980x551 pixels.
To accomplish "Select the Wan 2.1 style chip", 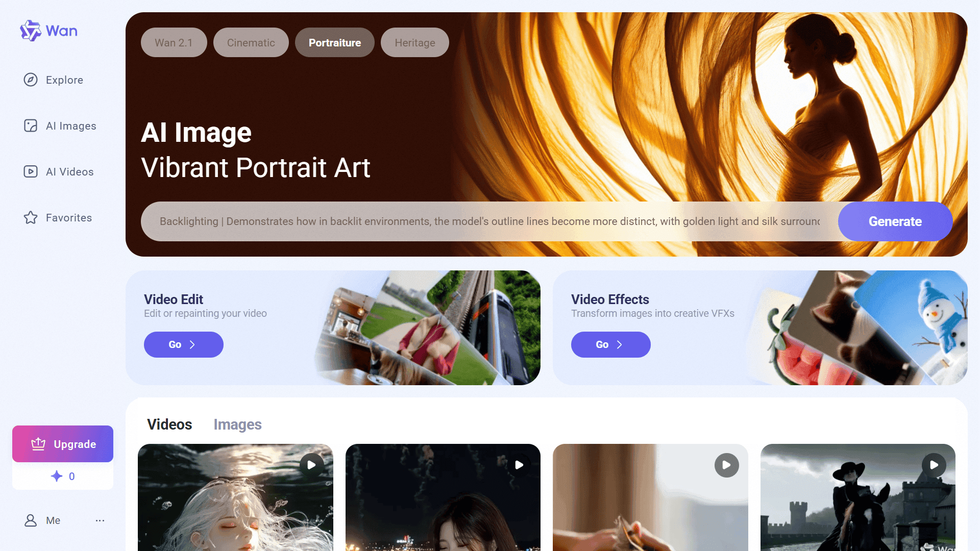I will click(174, 42).
